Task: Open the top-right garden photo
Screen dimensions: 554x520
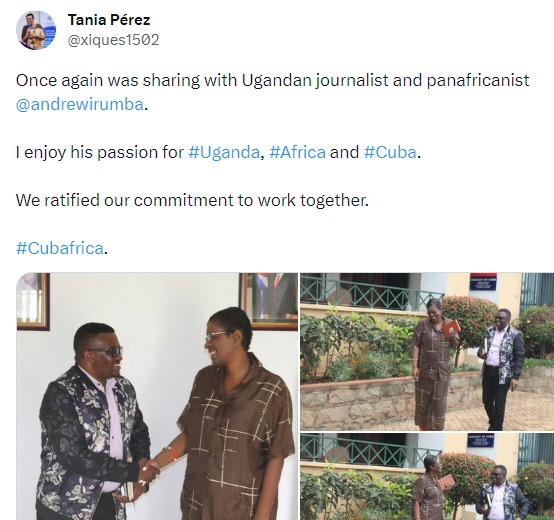Action: tap(427, 351)
